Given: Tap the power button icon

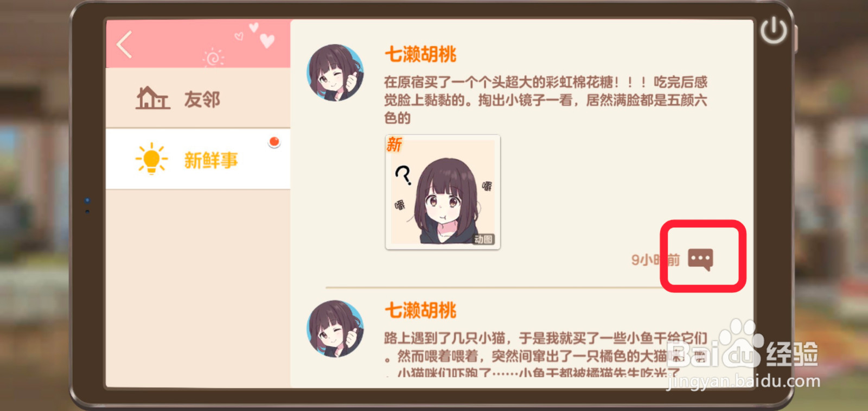Looking at the screenshot, I should click(773, 30).
